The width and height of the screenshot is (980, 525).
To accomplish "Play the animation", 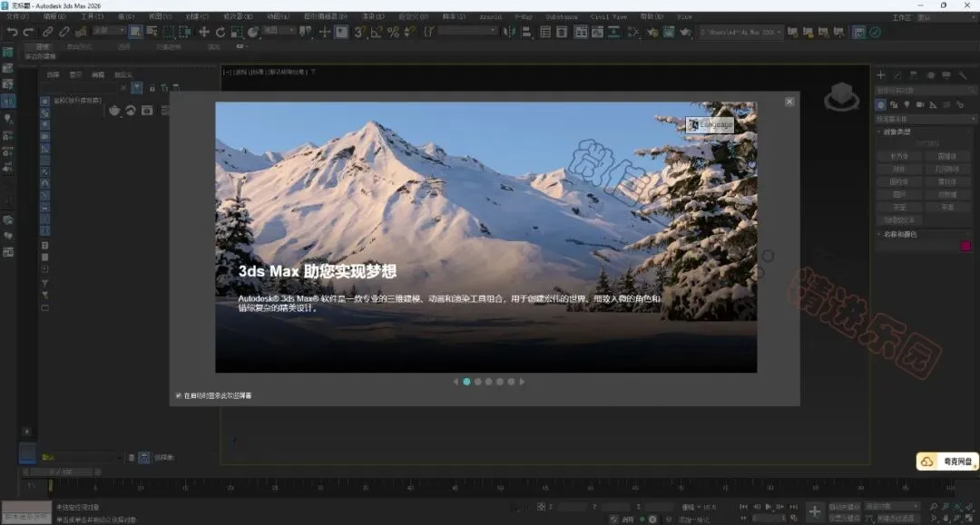I will pyautogui.click(x=769, y=507).
